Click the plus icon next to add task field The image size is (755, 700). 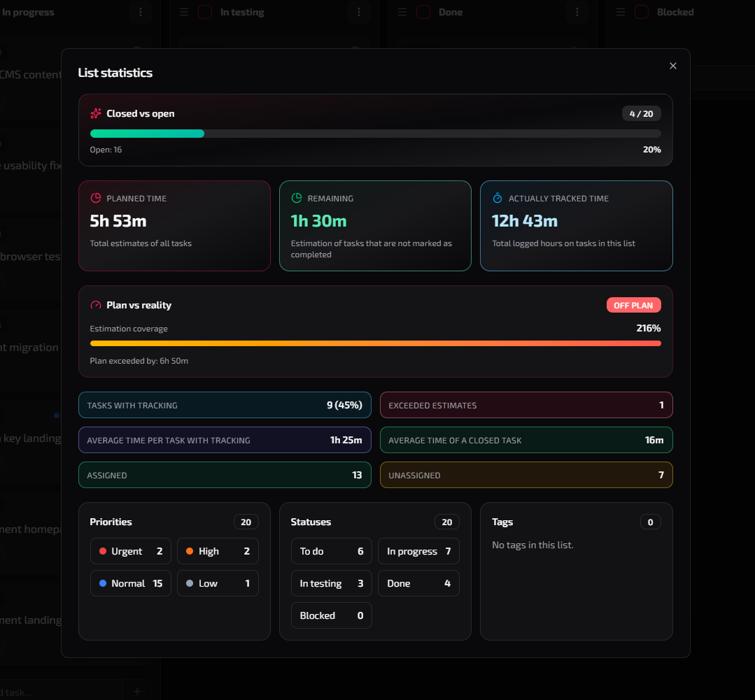coord(137,690)
